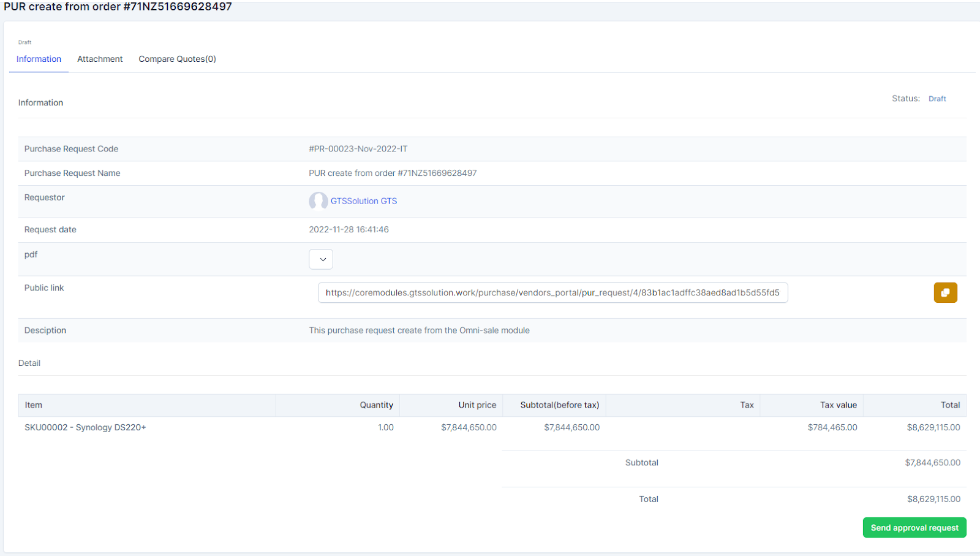Switch to the Attachment tab

tap(100, 59)
